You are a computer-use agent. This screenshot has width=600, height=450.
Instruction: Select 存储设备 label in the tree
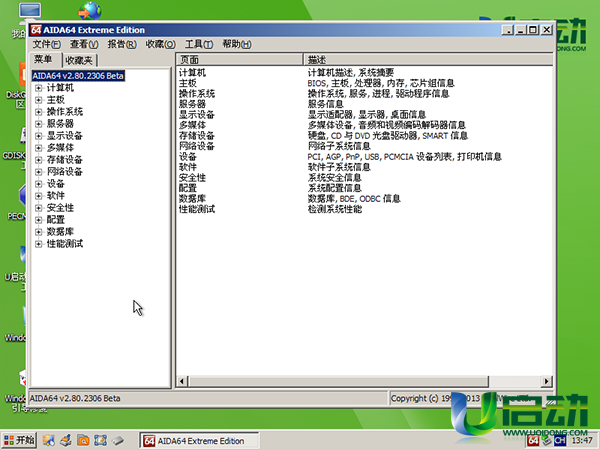pyautogui.click(x=65, y=160)
